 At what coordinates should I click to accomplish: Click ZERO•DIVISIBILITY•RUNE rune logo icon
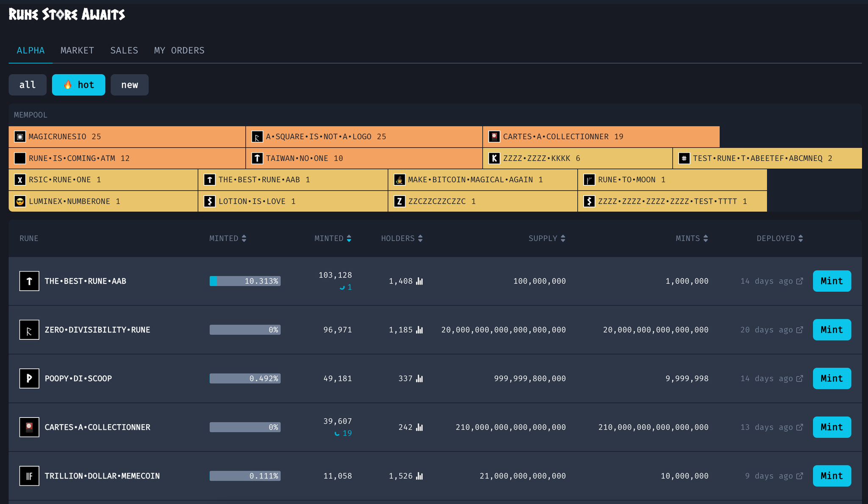29,330
